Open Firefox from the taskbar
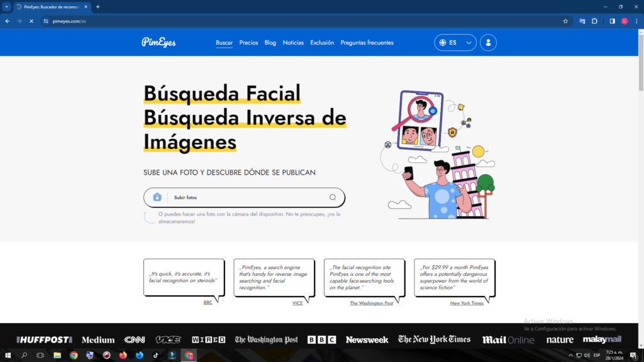 pyautogui.click(x=123, y=356)
